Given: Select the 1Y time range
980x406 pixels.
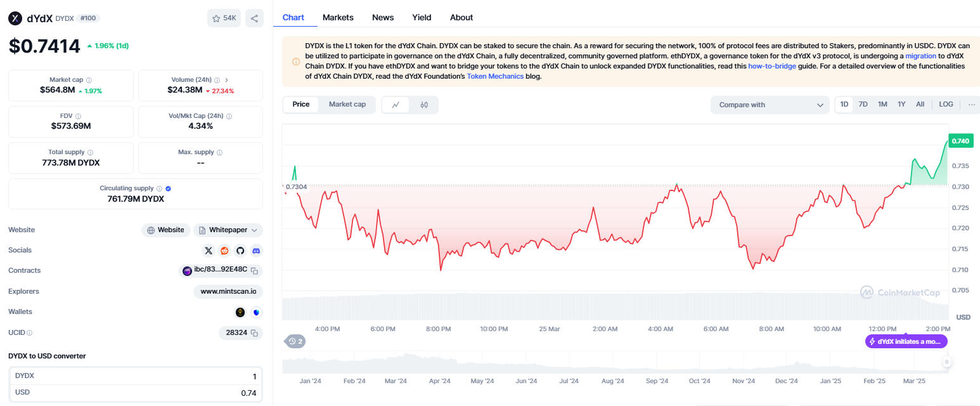Looking at the screenshot, I should click(x=901, y=104).
